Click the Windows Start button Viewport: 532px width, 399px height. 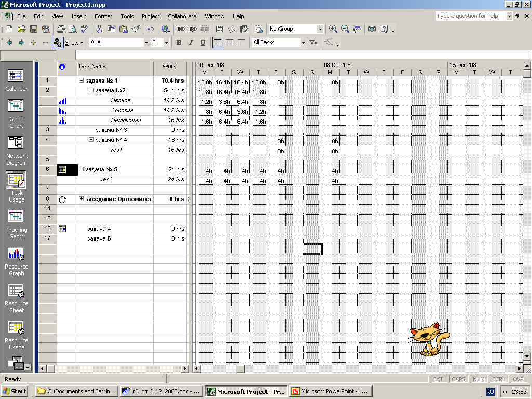click(15, 391)
